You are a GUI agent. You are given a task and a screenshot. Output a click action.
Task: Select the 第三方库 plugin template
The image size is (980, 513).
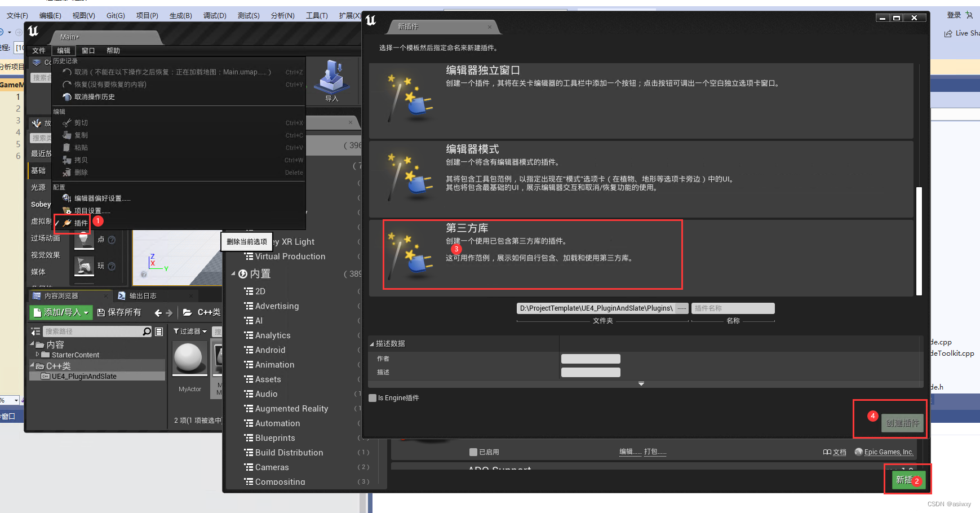point(532,254)
